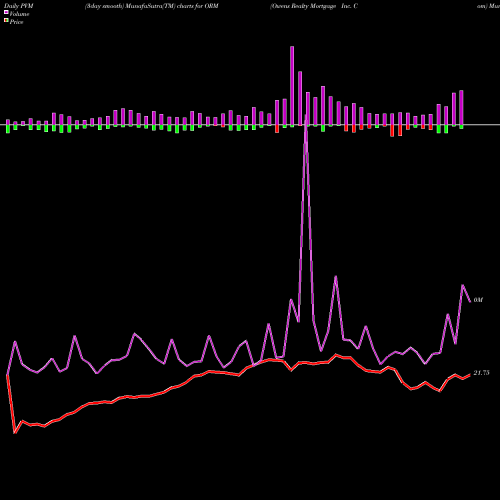Click the 0M volume value label
The image size is (500, 500).
point(478,300)
